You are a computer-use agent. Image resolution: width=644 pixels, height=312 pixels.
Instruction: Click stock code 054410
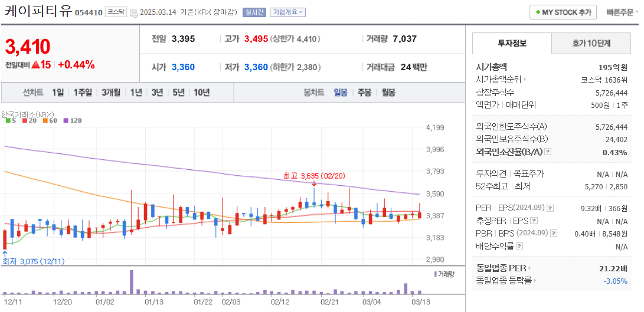pyautogui.click(x=89, y=13)
